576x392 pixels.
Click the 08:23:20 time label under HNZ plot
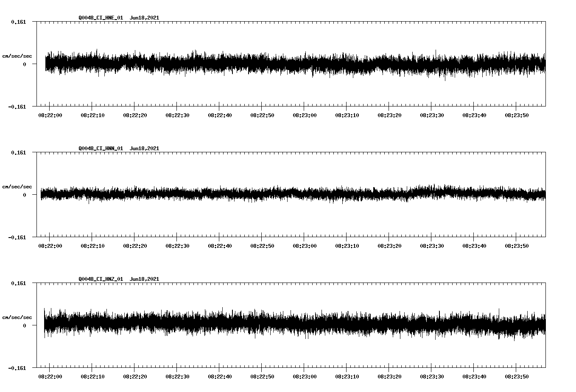(x=389, y=376)
